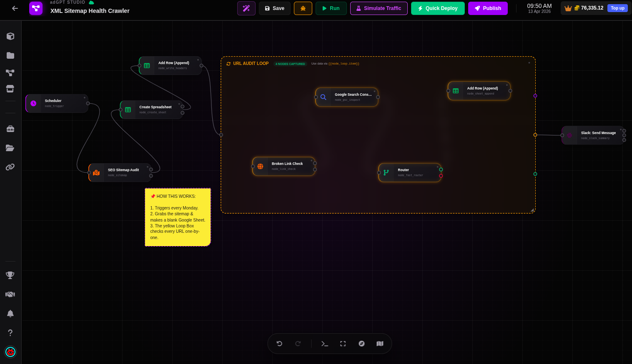Run the workflow

click(x=331, y=8)
